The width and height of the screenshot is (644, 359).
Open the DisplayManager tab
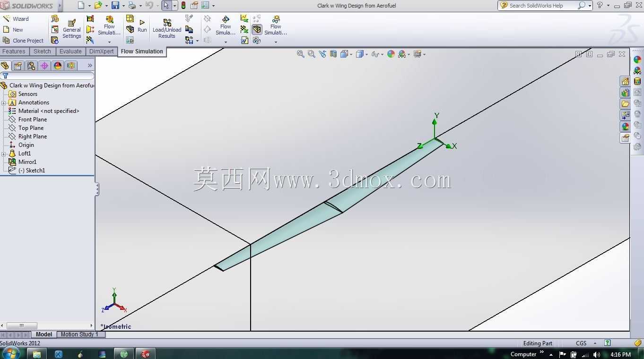(x=58, y=66)
